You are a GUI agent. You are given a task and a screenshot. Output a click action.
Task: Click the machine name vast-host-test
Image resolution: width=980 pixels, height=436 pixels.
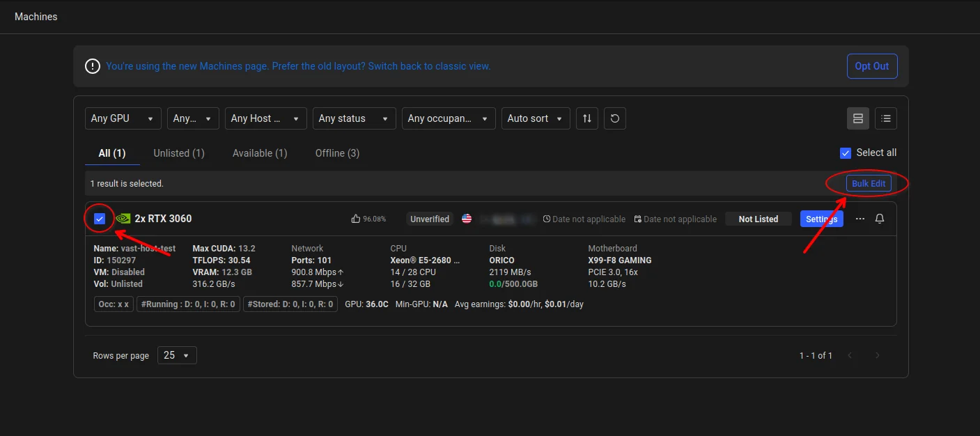134,248
